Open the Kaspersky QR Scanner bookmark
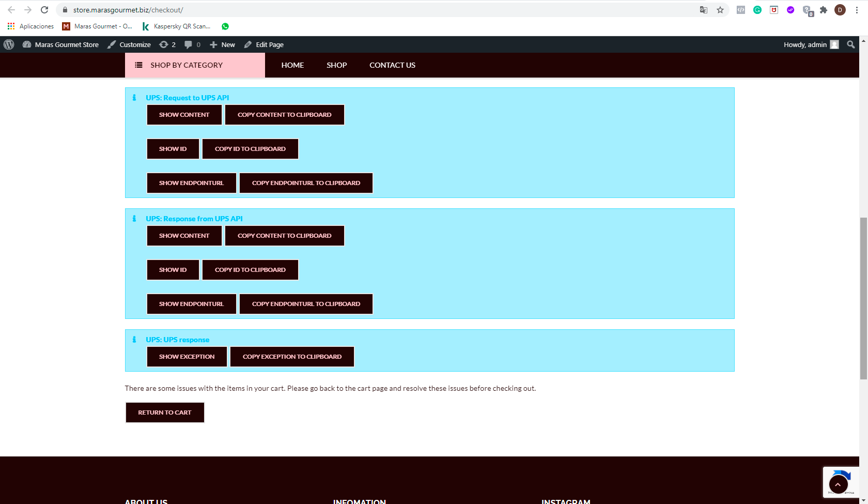 pyautogui.click(x=176, y=26)
